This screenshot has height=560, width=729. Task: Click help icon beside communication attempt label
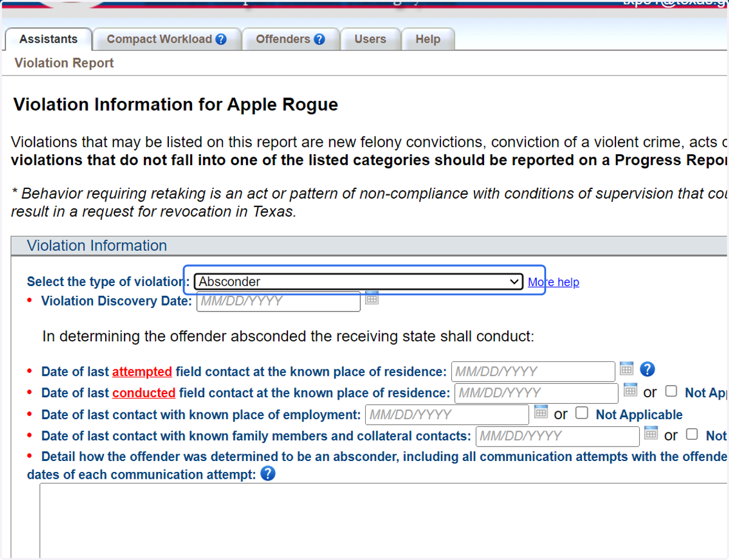point(268,474)
